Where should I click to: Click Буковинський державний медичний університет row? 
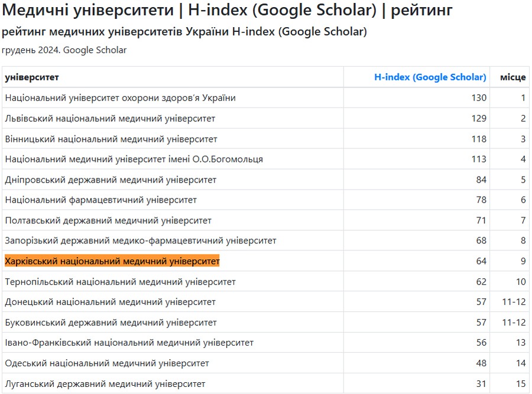(x=111, y=323)
